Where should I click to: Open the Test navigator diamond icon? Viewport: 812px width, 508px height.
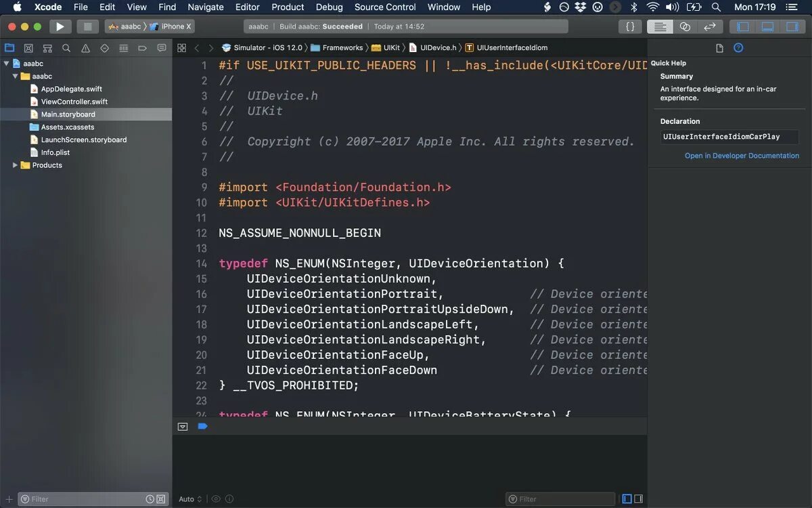pyautogui.click(x=104, y=48)
